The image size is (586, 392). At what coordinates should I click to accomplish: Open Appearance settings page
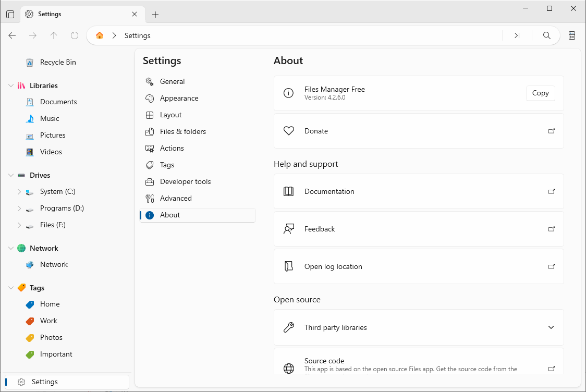point(197,99)
